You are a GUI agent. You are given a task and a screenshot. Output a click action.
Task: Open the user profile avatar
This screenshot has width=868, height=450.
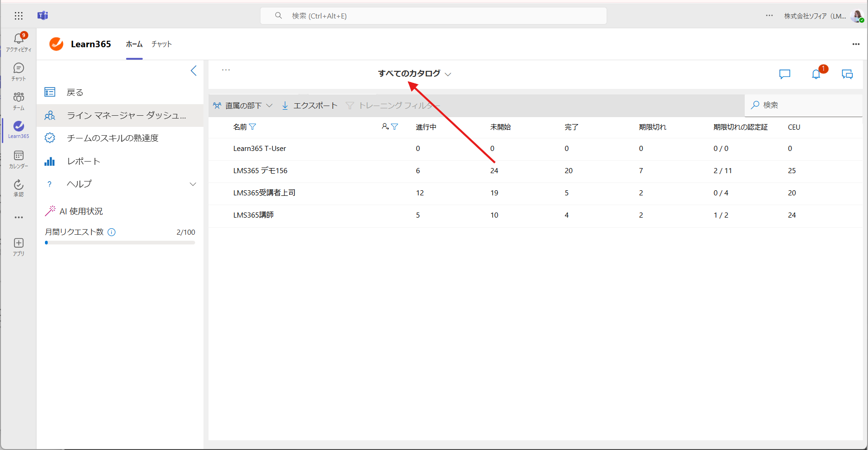[x=857, y=16]
